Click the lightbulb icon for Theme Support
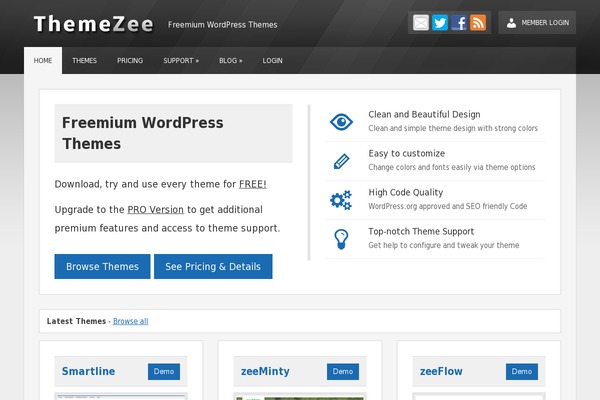 (x=341, y=239)
